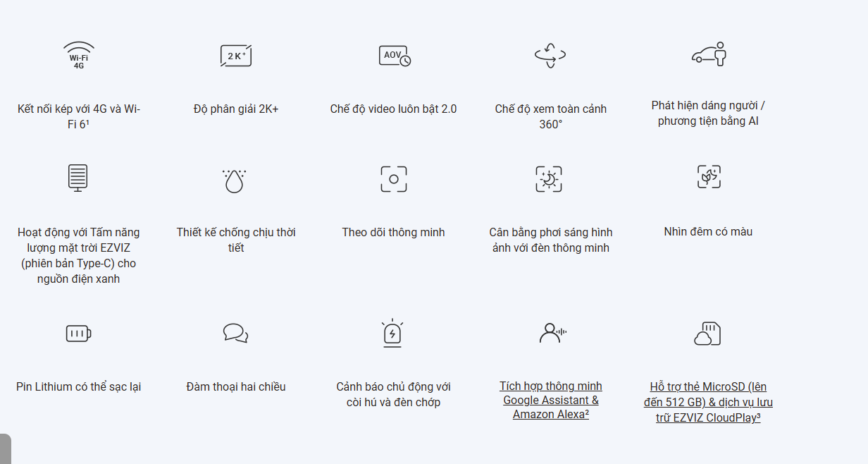Screen dimensions: 868x464
Task: Click the AOV always-on video icon
Action: (x=394, y=56)
